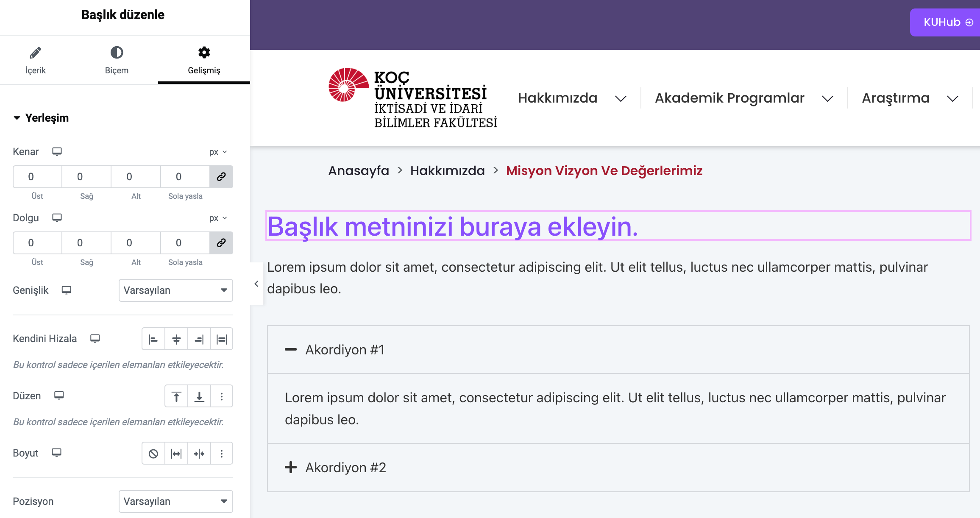
Task: Expand the Akordiyon #2 item
Action: coord(345,468)
